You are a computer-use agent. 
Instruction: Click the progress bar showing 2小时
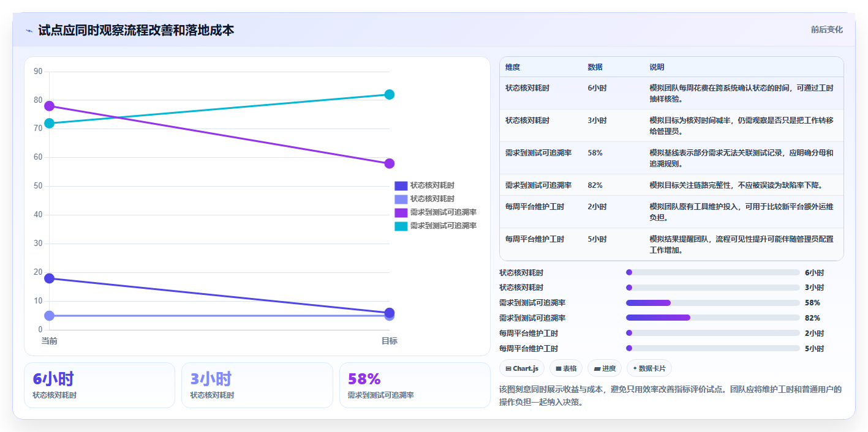[713, 333]
